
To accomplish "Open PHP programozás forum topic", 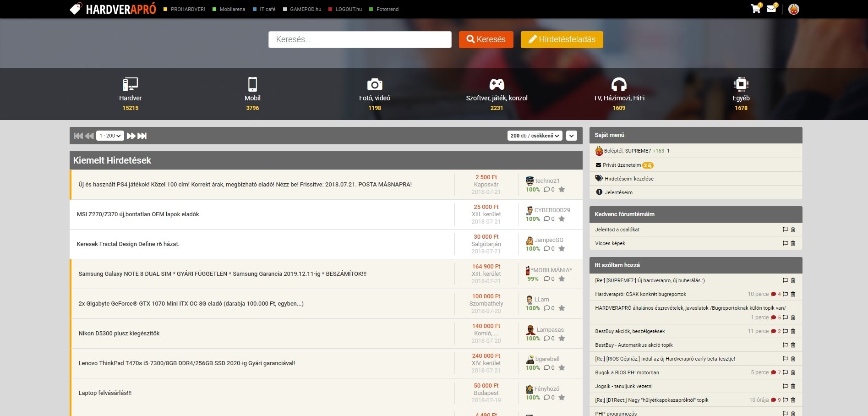I will (x=616, y=413).
